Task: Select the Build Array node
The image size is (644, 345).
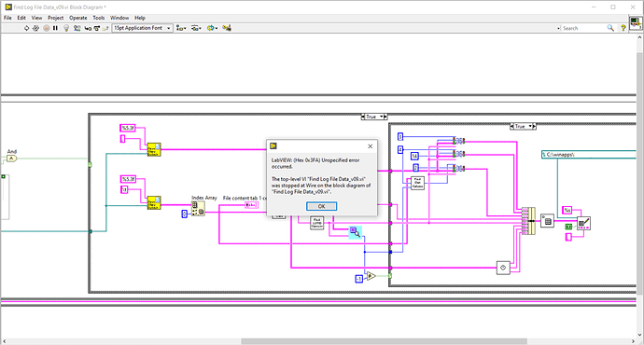Action: (528, 221)
